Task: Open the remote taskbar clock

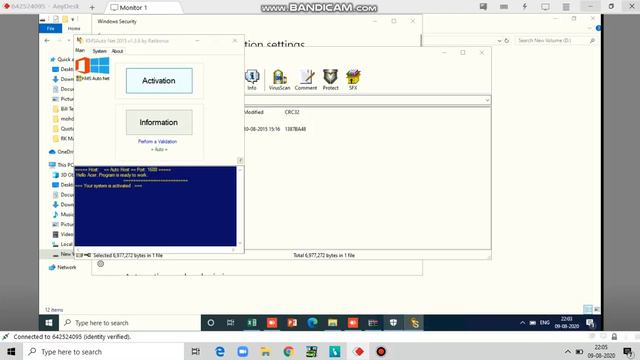Action: pyautogui.click(x=567, y=323)
